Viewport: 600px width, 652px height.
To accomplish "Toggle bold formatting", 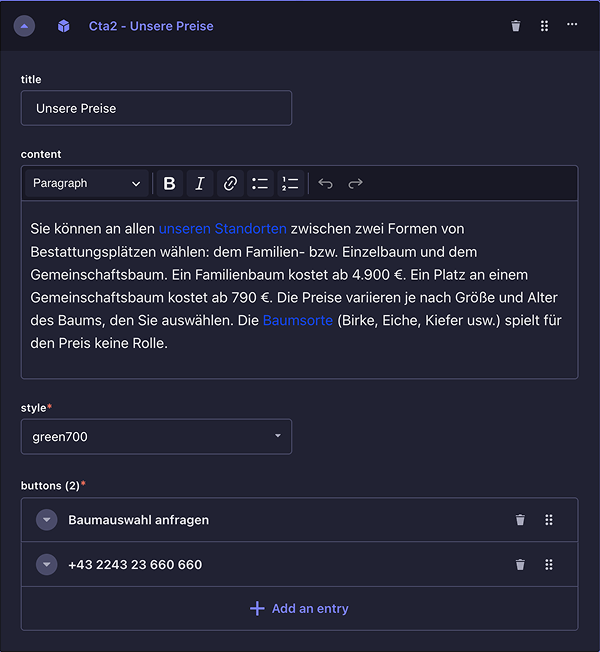I will [x=170, y=183].
